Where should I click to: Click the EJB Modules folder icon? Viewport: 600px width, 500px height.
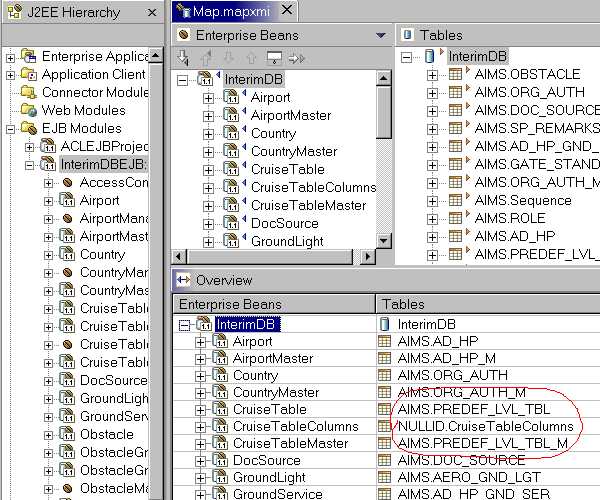[29, 128]
